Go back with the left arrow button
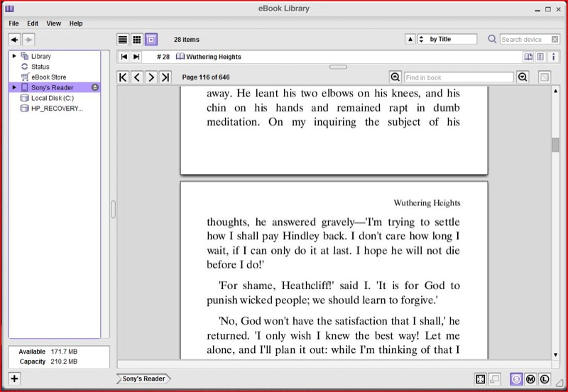 (14, 40)
